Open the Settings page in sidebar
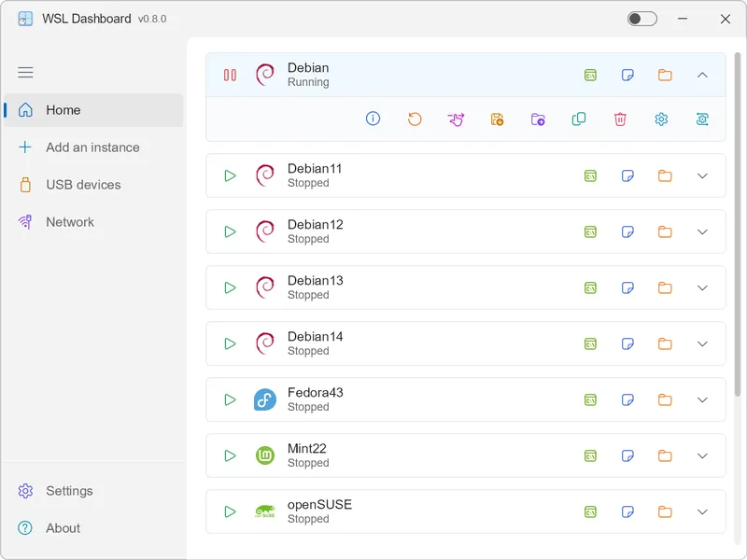The width and height of the screenshot is (747, 560). (x=93, y=491)
